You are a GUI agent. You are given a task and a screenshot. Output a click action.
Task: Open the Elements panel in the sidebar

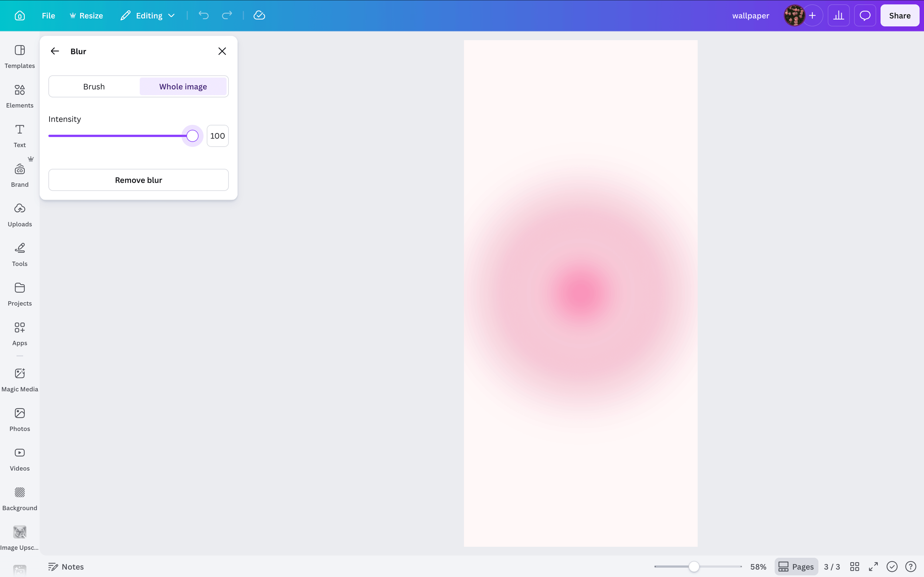[x=20, y=96]
